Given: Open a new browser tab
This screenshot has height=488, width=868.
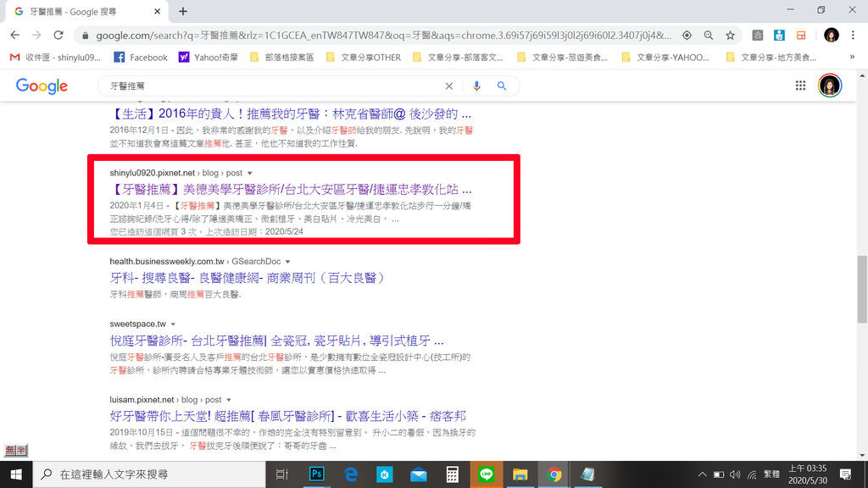Looking at the screenshot, I should click(183, 11).
